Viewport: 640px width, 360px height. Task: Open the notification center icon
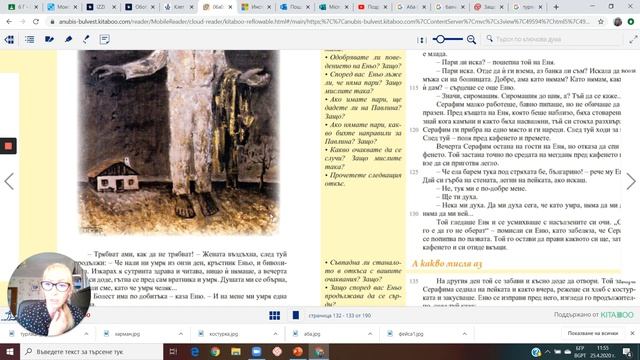[627, 352]
